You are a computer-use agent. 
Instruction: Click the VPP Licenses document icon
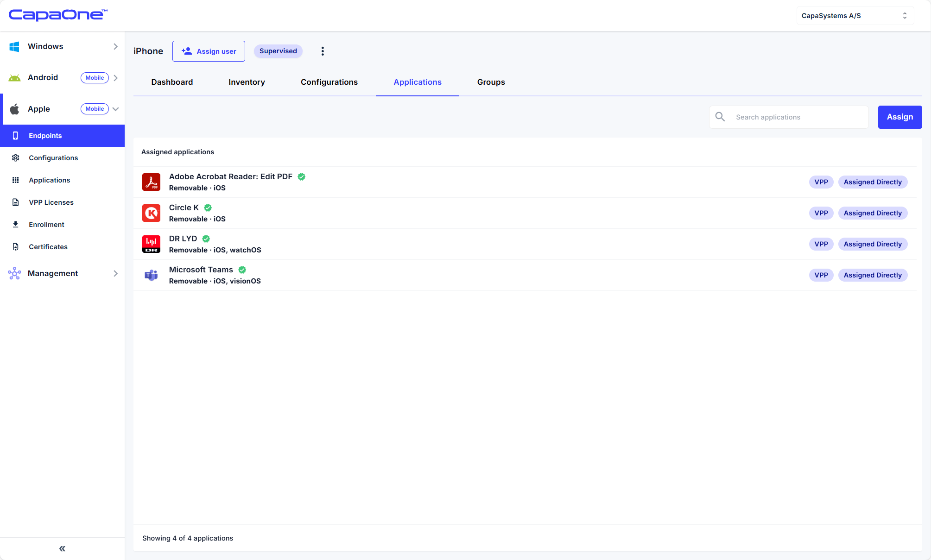coord(15,202)
